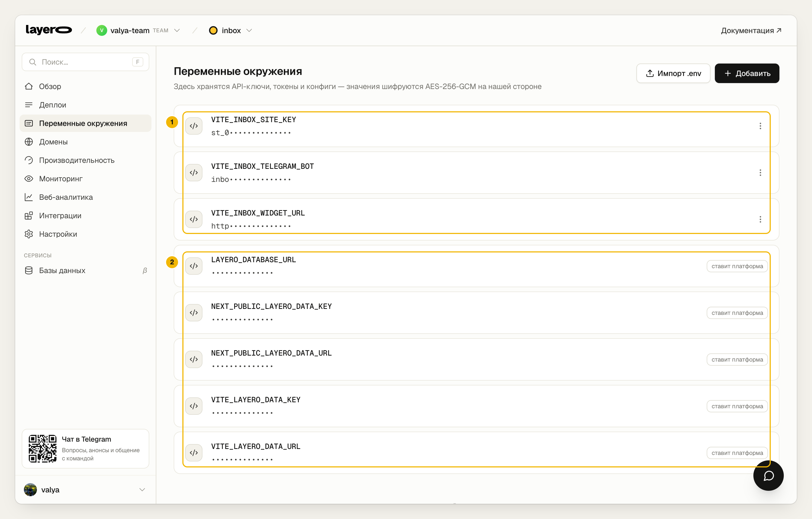This screenshot has width=812, height=519.
Task: Open the Деплои section
Action: 85,105
